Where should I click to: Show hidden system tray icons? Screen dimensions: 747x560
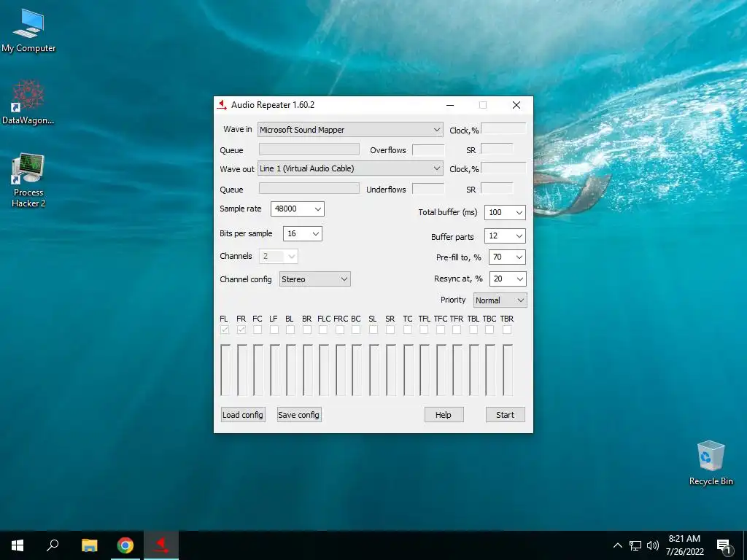click(617, 545)
